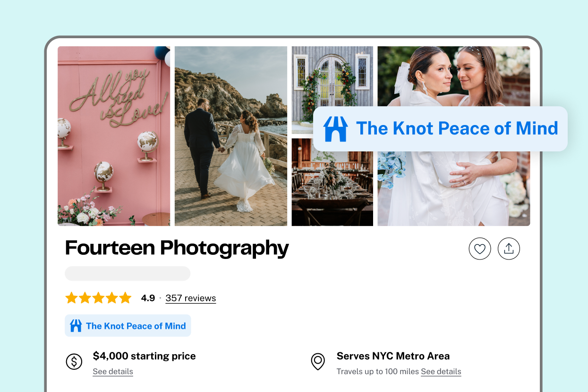Click See details next to Travels up to 100 miles
The image size is (588, 392).
coord(441,372)
